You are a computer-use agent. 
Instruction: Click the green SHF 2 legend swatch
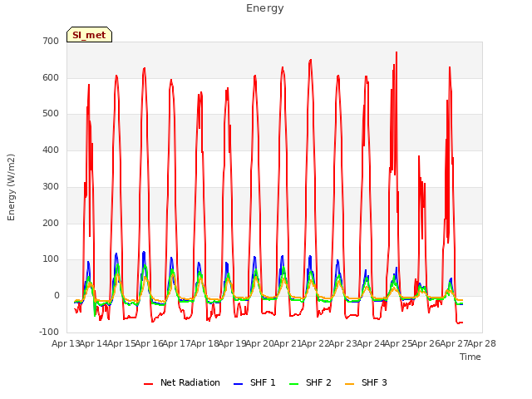[293, 384]
